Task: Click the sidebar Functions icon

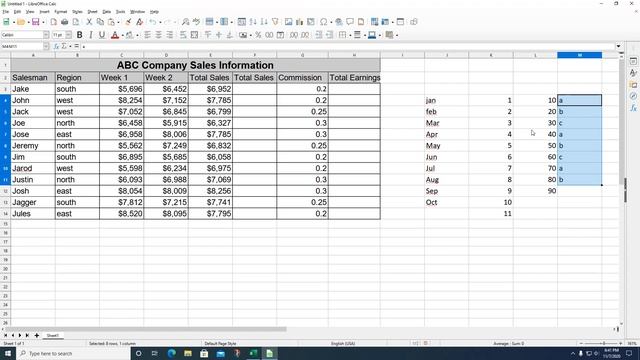Action: coord(633,108)
